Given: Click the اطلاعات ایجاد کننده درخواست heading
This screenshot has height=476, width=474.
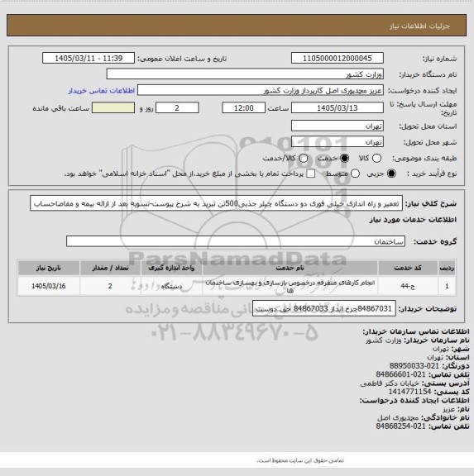Looking at the screenshot, I should pos(414,401).
